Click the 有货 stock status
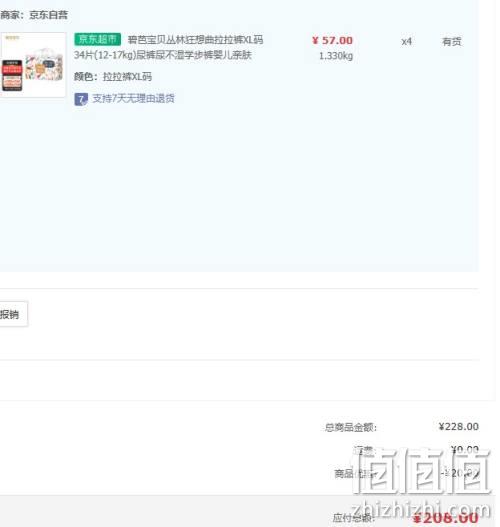This screenshot has height=527, width=500. click(452, 42)
